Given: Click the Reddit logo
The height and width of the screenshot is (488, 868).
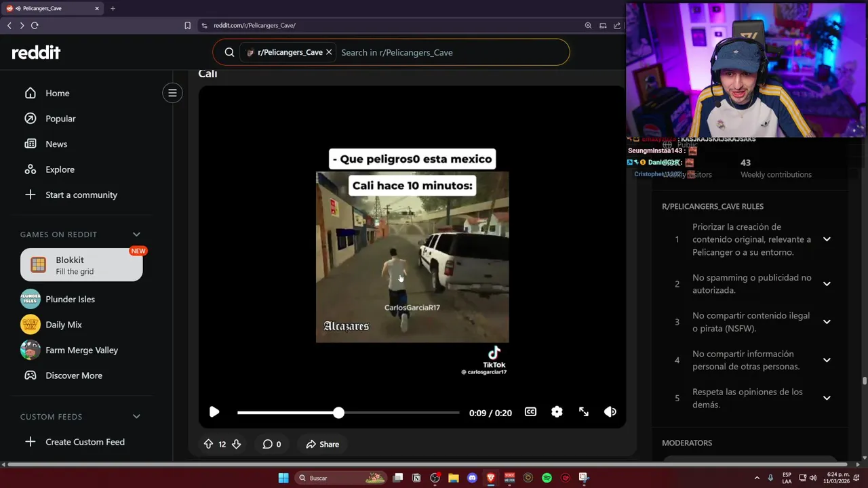Looking at the screenshot, I should tap(36, 52).
